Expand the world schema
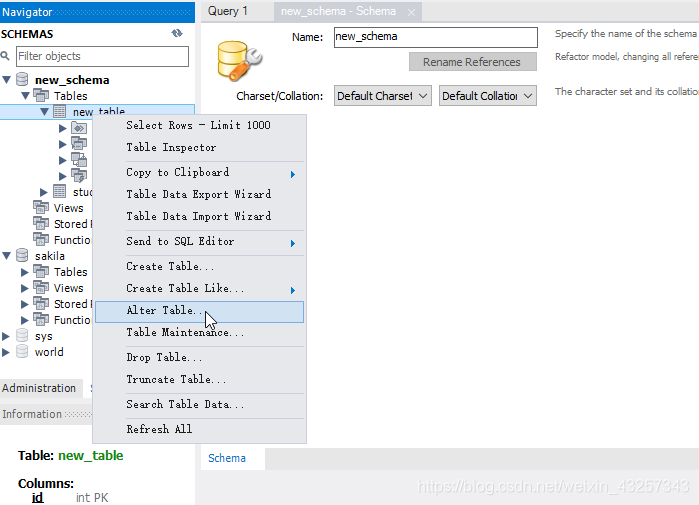The image size is (699, 505). click(x=6, y=352)
